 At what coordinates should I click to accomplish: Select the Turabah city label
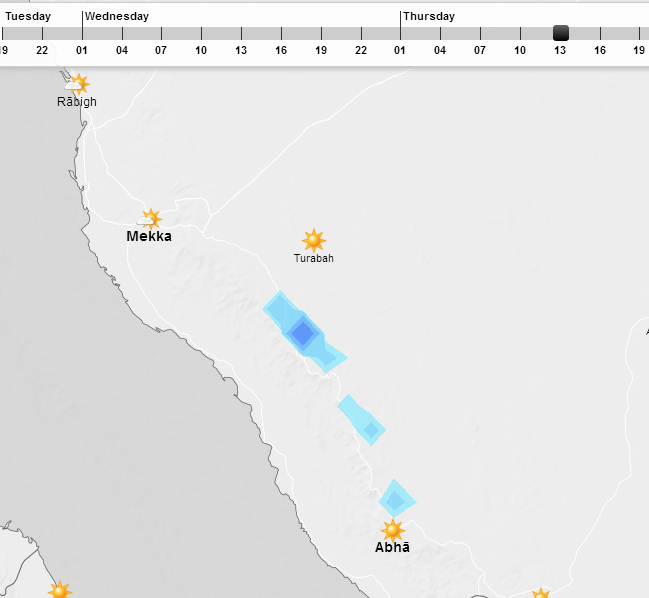point(314,258)
